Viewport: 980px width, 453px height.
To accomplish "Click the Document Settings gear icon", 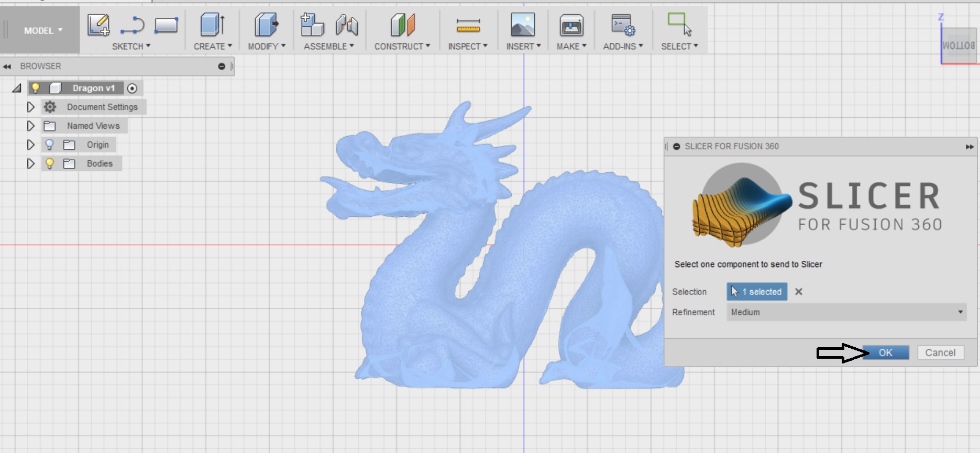I will 50,107.
